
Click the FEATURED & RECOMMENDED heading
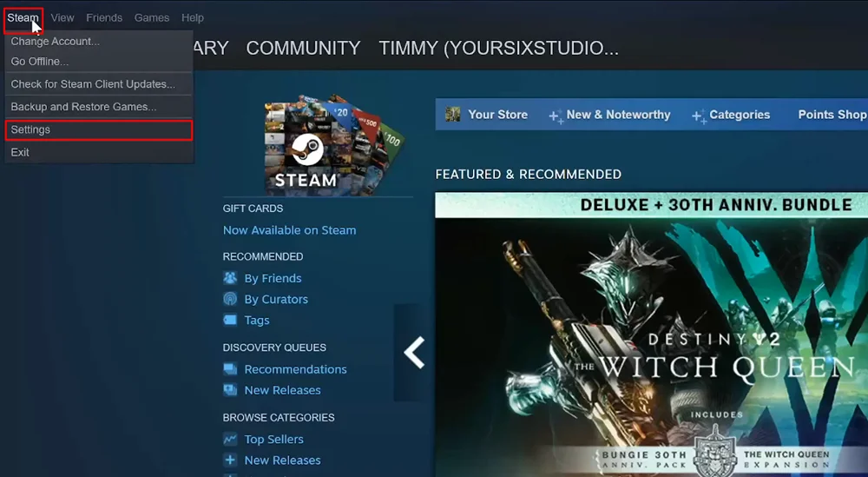point(528,175)
